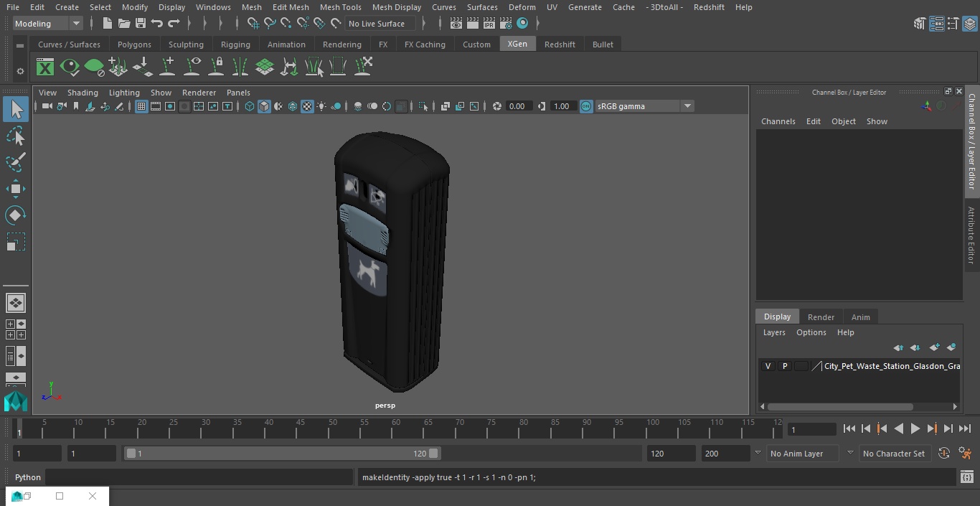Image resolution: width=980 pixels, height=506 pixels.
Task: Open the File menu
Action: tap(13, 7)
